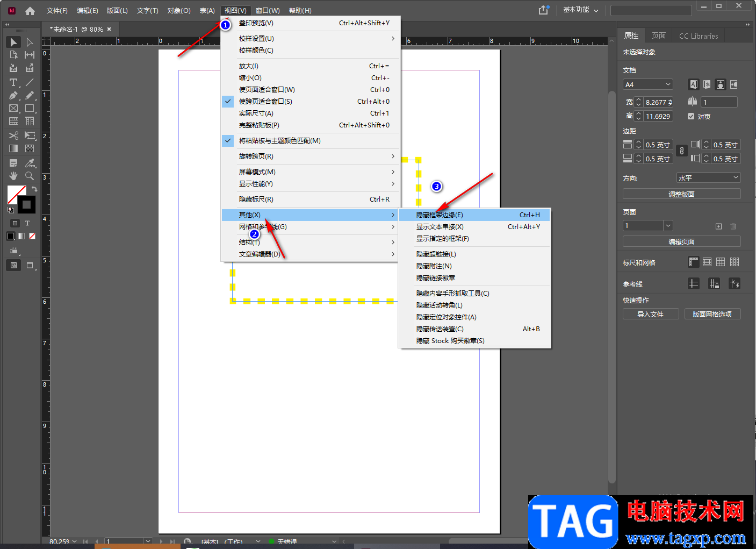Image resolution: width=756 pixels, height=549 pixels.
Task: Select the Horizontal Grid tool
Action: 13,121
